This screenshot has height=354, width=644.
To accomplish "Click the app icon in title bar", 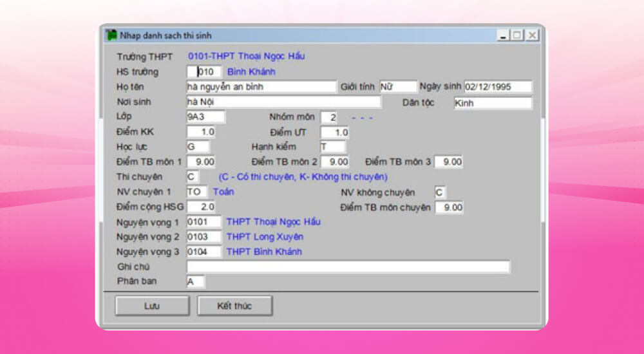I will pos(111,35).
